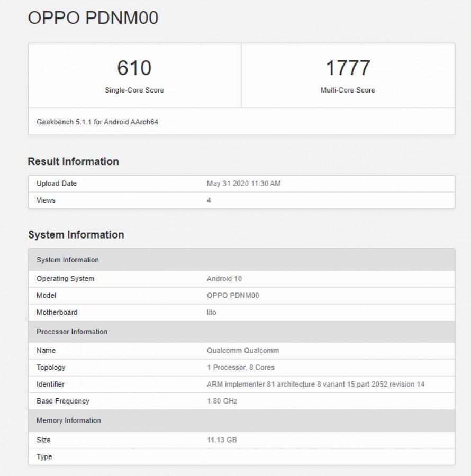Click the Upload Date label
This screenshot has width=471, height=476.
click(x=57, y=184)
